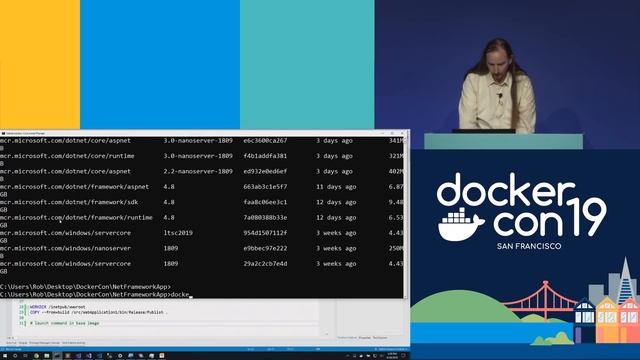Click the 3.0-nanoserver-1809 tag in the core/aspnet row
This screenshot has width=640, height=360.
[x=198, y=140]
